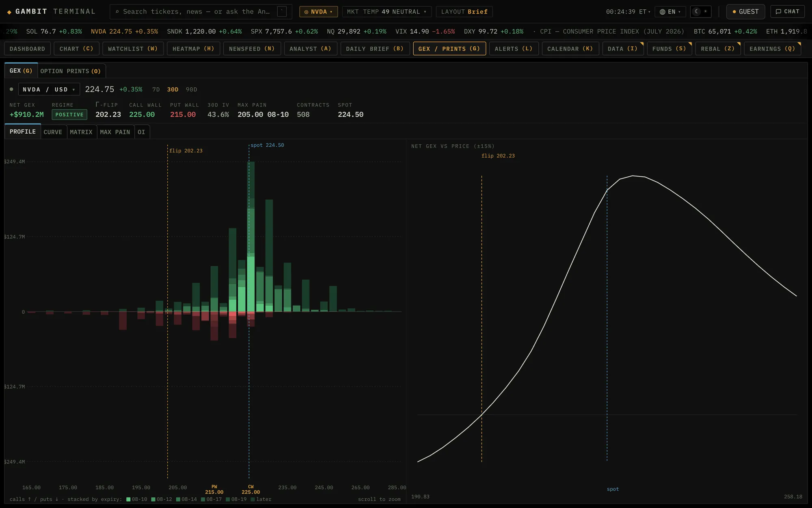This screenshot has width=812, height=508.
Task: Click the Gambit Terminal diamond logo
Action: pyautogui.click(x=9, y=12)
